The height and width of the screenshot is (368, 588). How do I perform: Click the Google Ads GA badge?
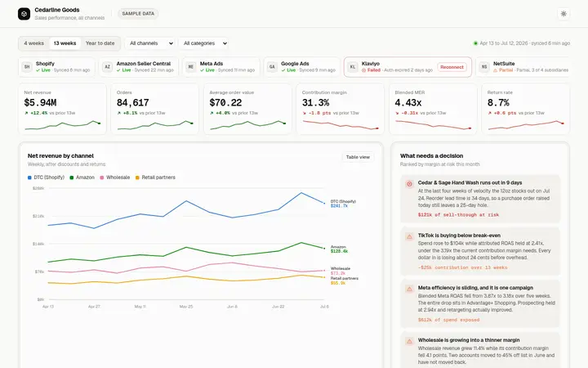point(272,67)
